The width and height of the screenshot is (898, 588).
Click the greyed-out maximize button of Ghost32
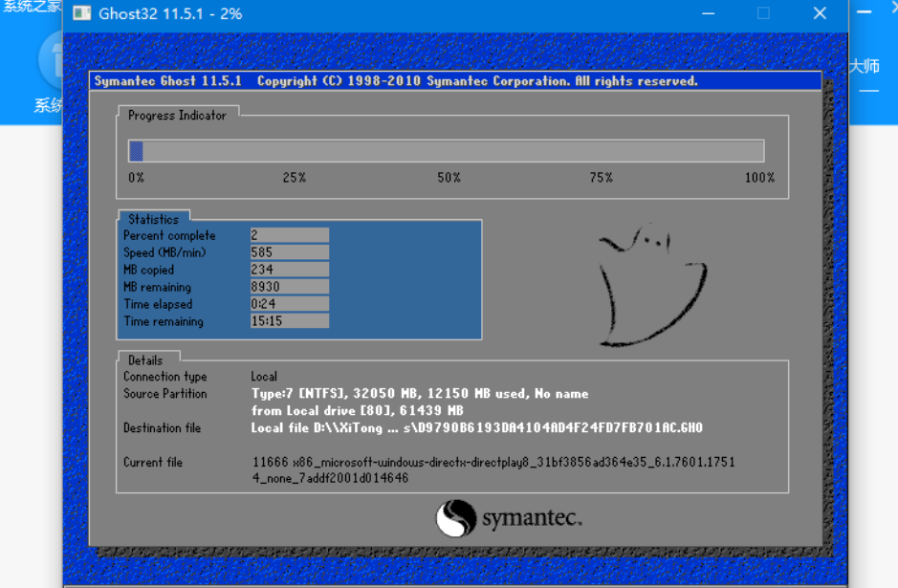[x=763, y=13]
